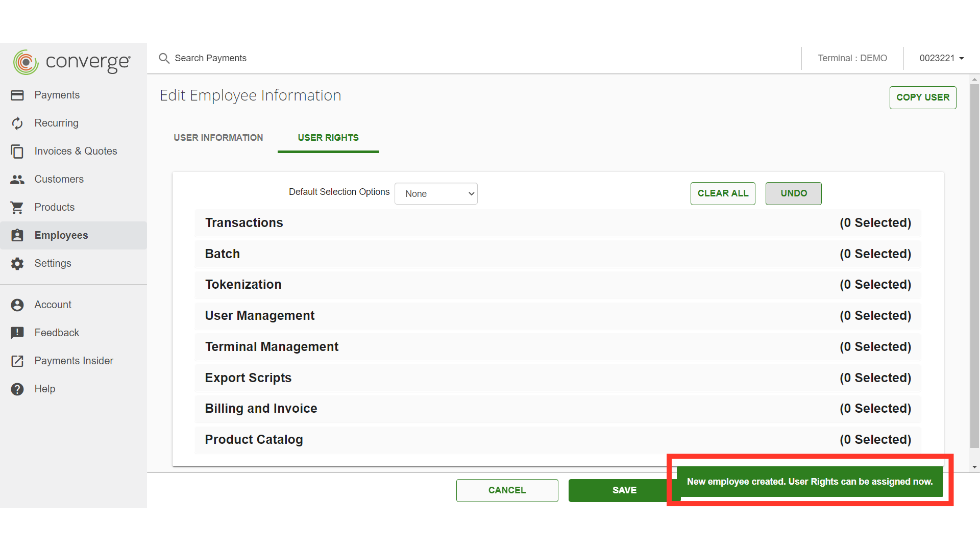Image resolution: width=980 pixels, height=551 pixels.
Task: Click the Settings gear icon
Action: pyautogui.click(x=17, y=264)
